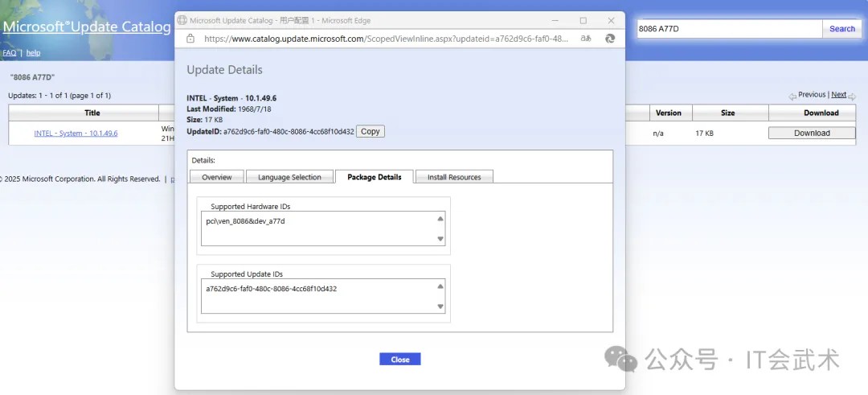Go to Next results page link

click(x=838, y=95)
